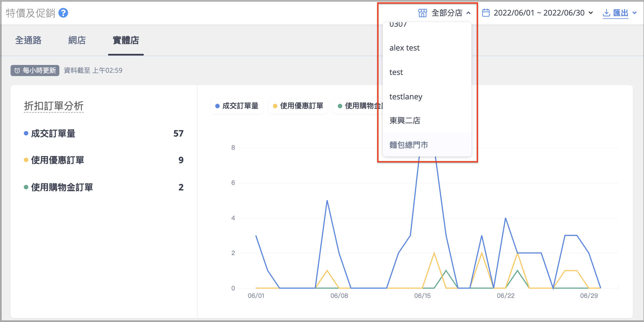Screen dimensions: 644x322
Task: Toggle 成交訂單量 chart legend chip
Action: (x=237, y=106)
